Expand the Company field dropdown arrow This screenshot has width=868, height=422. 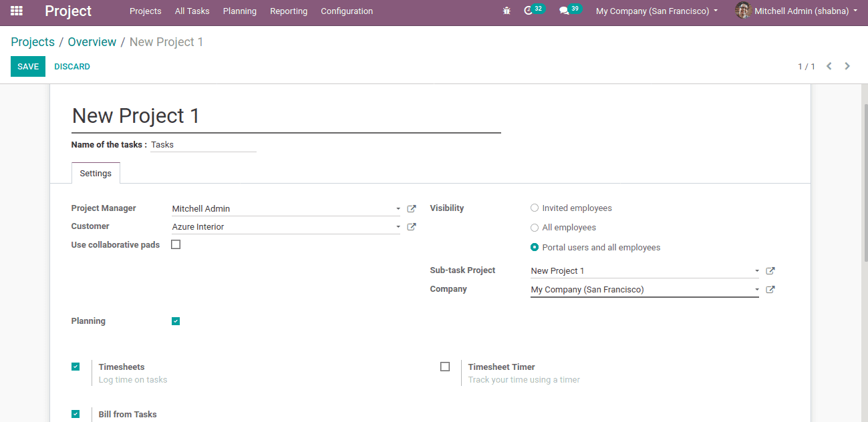(x=757, y=290)
